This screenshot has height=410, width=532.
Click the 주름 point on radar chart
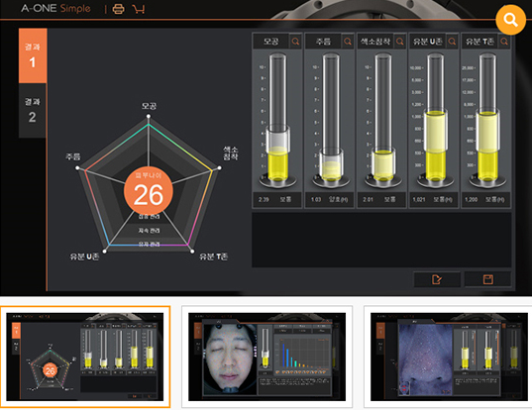click(x=77, y=168)
